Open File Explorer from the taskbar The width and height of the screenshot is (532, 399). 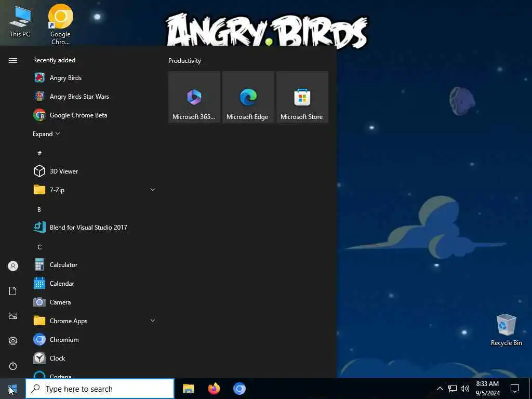pos(188,389)
